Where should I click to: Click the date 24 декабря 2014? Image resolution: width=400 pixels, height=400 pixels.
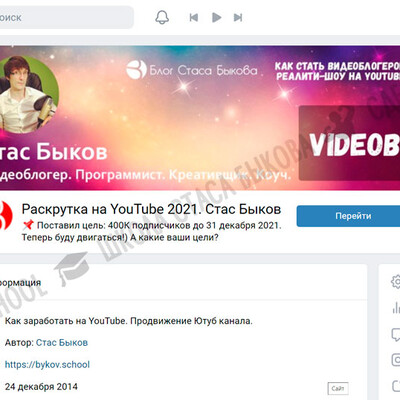point(41,387)
